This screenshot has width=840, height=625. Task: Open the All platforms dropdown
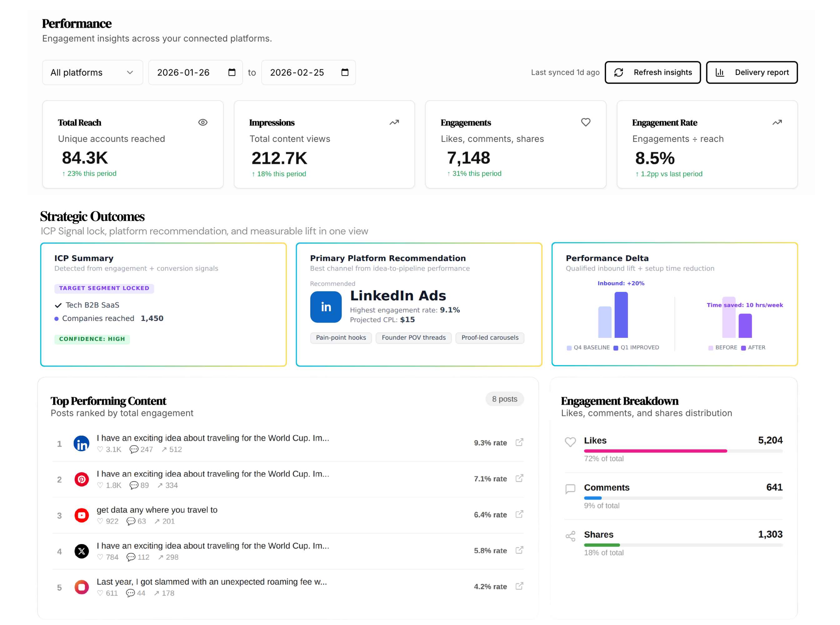point(92,72)
